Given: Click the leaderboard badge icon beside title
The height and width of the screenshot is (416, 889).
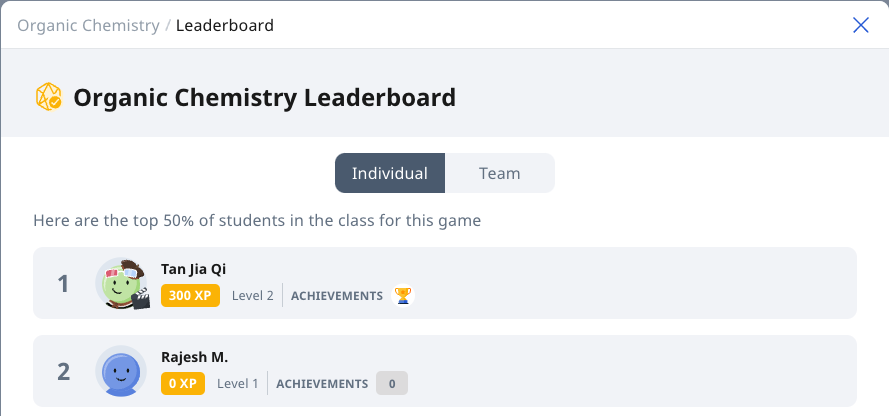Looking at the screenshot, I should (x=49, y=97).
